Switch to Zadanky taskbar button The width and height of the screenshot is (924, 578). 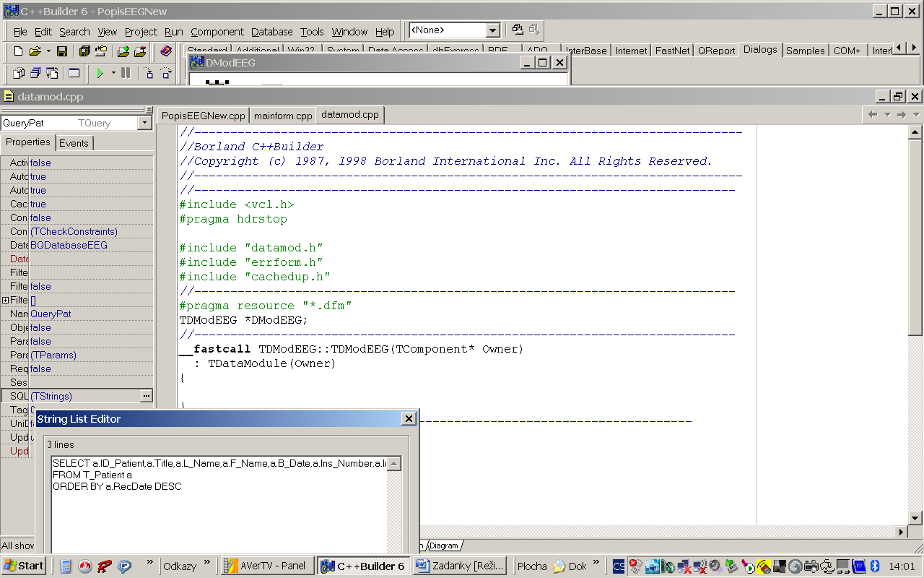[461, 566]
